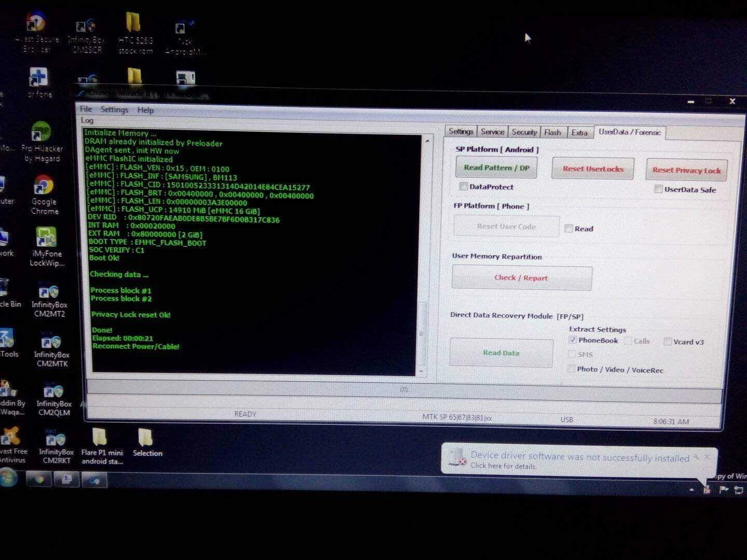Close the driver software notification balloon
Viewport: 747px width, 560px height.
[x=707, y=457]
